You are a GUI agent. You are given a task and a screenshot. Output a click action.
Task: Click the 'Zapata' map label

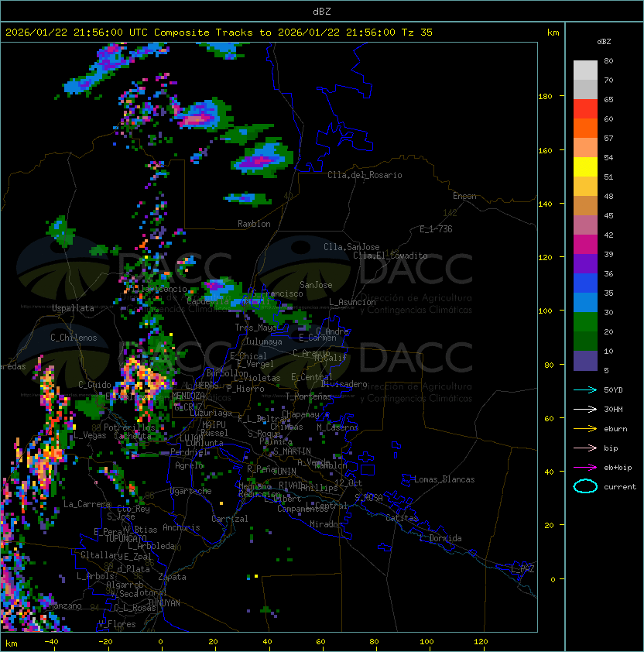coord(172,577)
